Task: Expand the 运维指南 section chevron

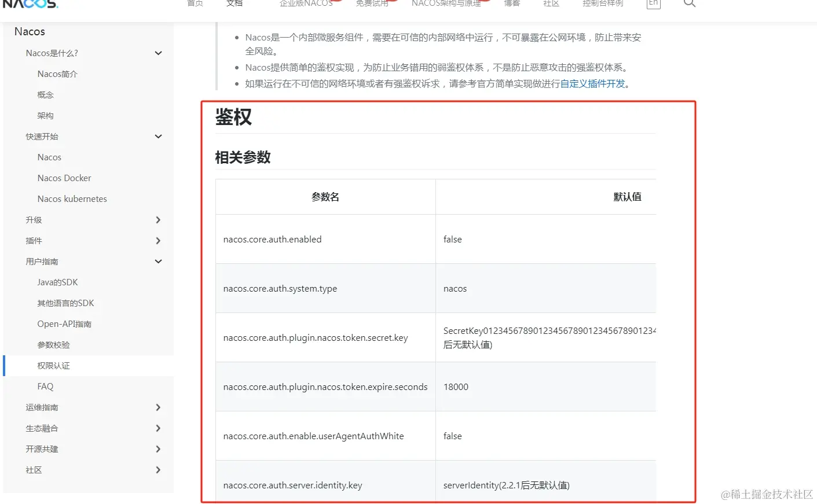Action: (x=158, y=407)
